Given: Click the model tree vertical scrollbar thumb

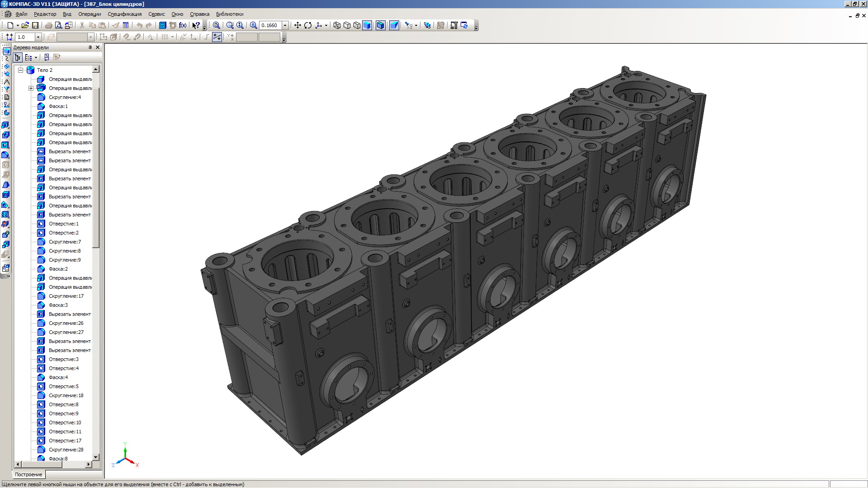Looking at the screenshot, I should coord(96,167).
